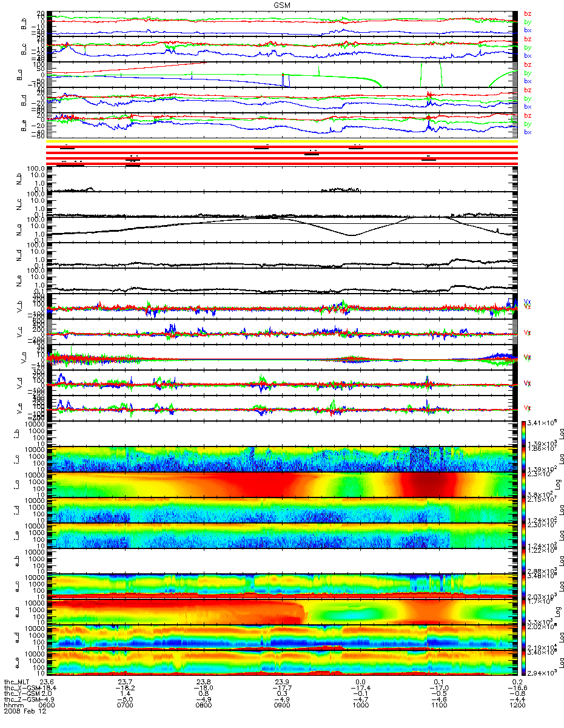Click the bx legend label of panel B_e
The height and width of the screenshot is (728, 564).
[x=528, y=132]
